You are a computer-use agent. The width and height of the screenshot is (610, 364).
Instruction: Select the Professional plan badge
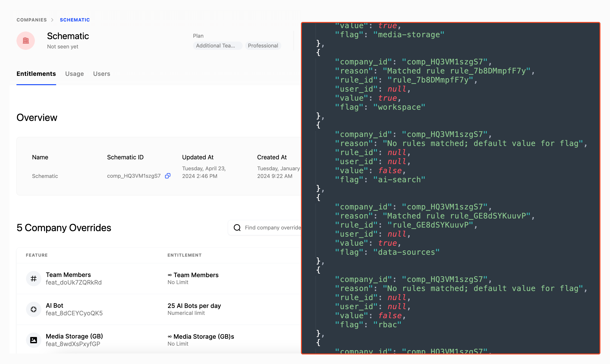click(x=263, y=46)
